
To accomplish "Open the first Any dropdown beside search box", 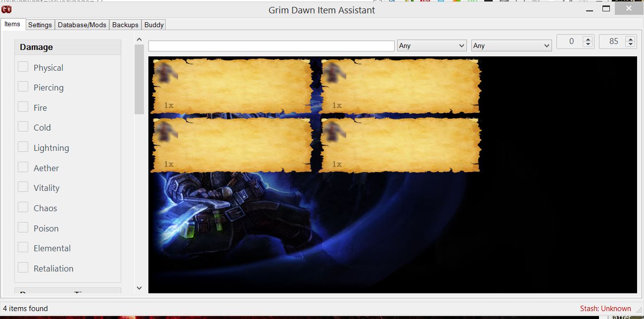I will pos(432,46).
